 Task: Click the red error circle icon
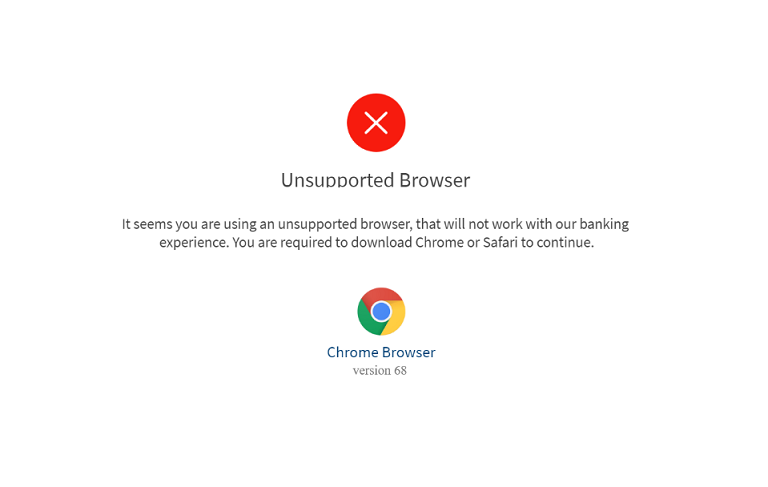(376, 122)
